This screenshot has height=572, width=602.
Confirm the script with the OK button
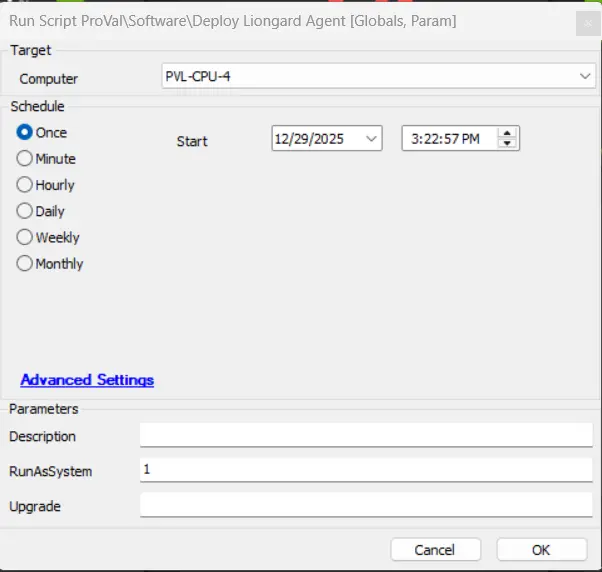(541, 550)
